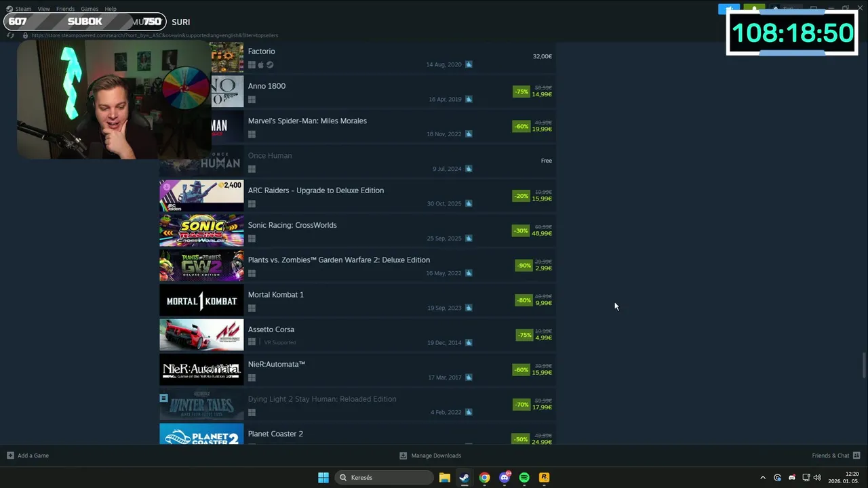Click the -90% discount badge

click(x=524, y=265)
